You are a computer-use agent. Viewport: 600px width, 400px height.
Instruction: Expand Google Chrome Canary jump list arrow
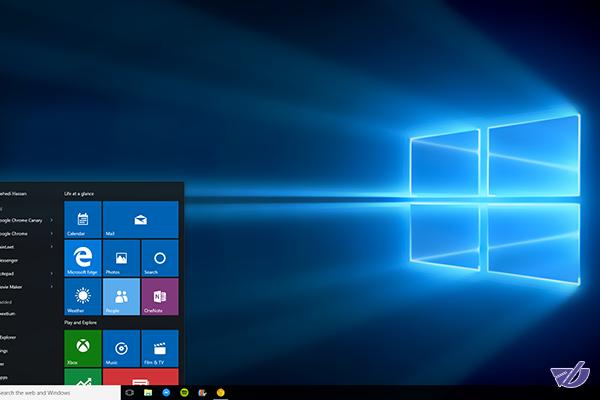52,220
